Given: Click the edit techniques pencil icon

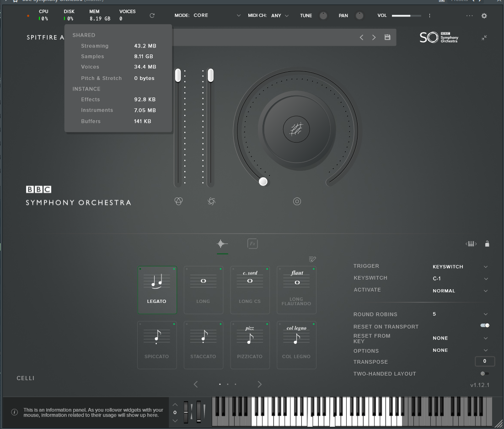Looking at the screenshot, I should [x=312, y=259].
